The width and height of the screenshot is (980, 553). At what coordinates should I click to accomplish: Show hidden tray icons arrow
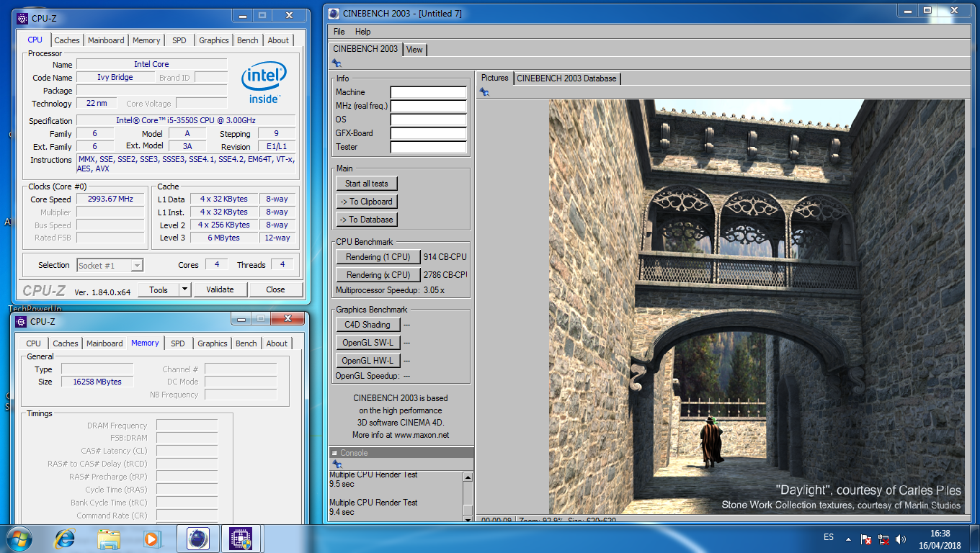847,538
